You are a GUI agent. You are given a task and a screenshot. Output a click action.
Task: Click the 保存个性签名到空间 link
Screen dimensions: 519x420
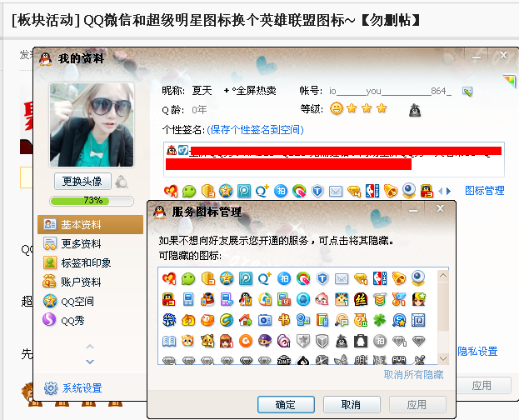click(255, 129)
